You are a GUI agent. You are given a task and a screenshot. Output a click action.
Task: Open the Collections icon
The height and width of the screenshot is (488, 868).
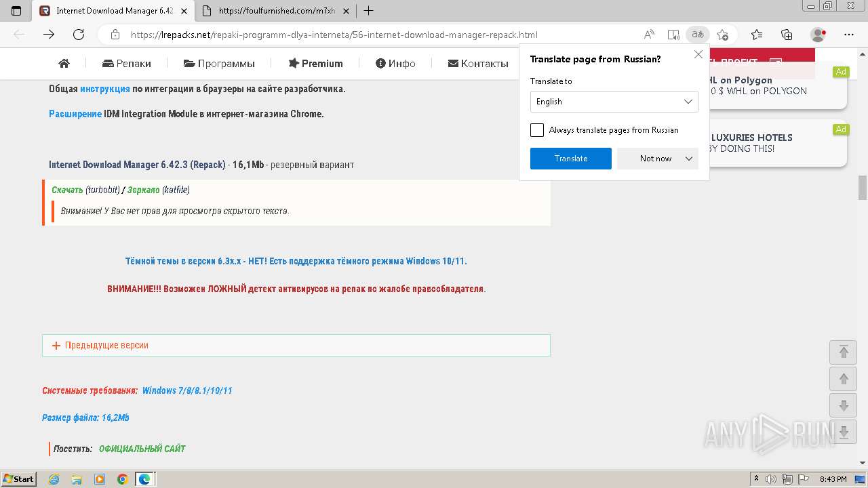point(787,35)
